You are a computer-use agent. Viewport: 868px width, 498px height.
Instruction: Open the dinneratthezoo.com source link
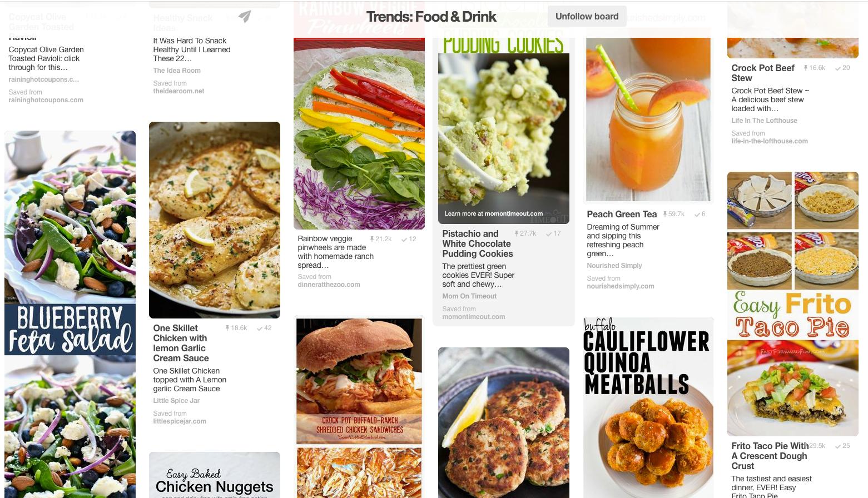coord(329,285)
